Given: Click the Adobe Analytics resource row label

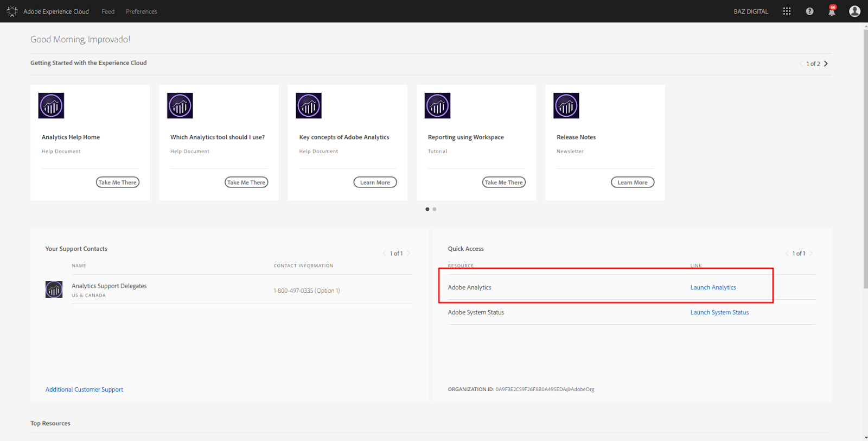Looking at the screenshot, I should pos(469,287).
